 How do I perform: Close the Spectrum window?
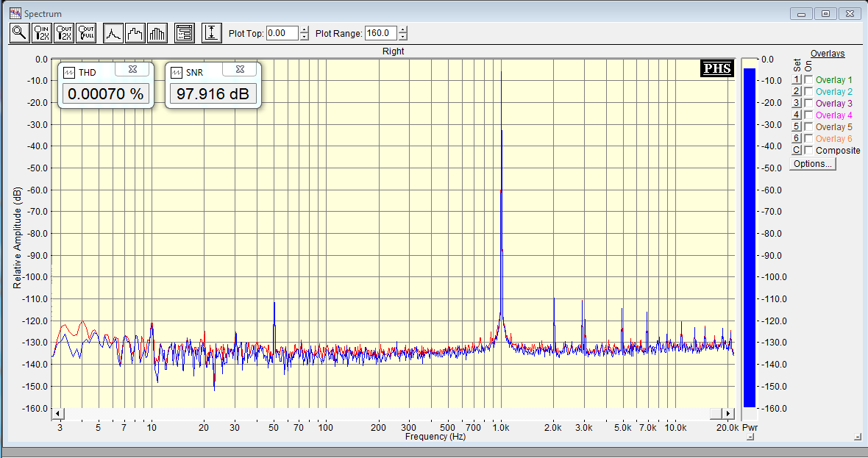point(850,14)
